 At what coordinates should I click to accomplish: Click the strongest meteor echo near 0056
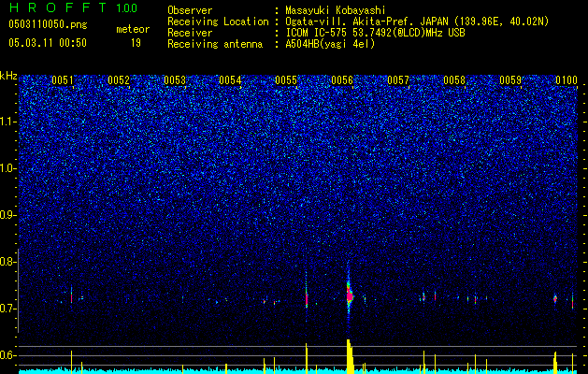349,295
